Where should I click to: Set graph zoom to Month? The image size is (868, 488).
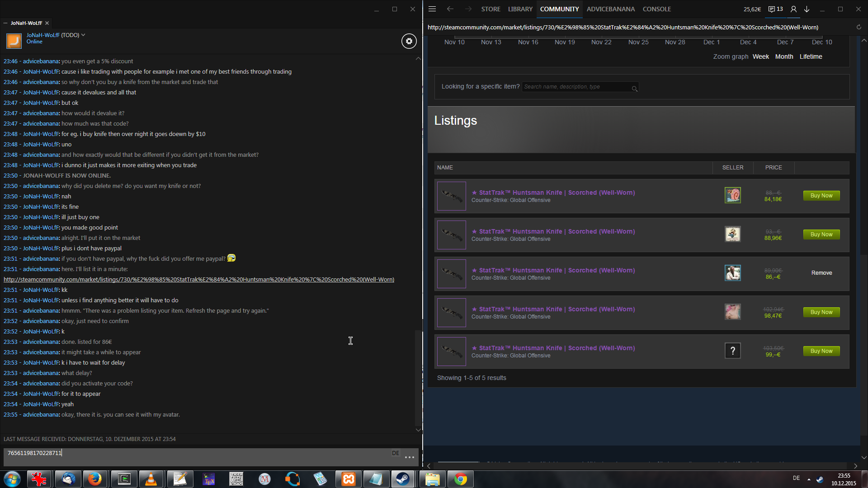784,56
